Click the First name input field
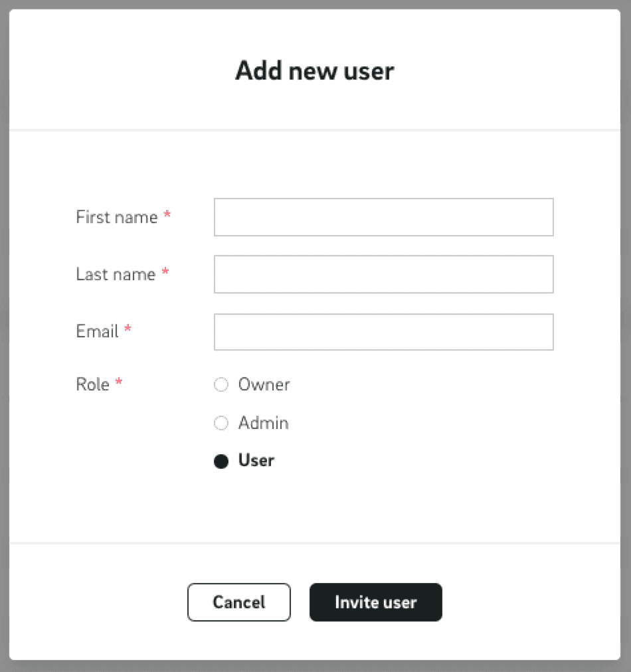The height and width of the screenshot is (672, 631). click(x=383, y=217)
